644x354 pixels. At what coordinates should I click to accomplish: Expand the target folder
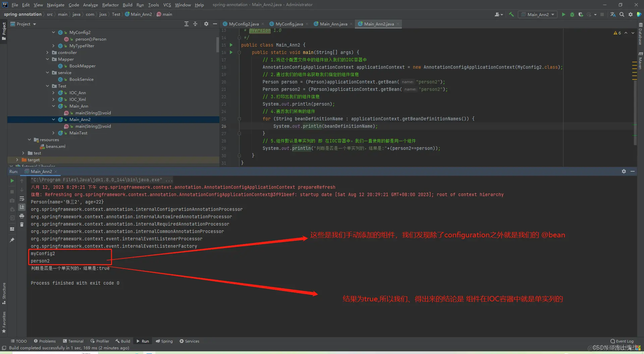click(x=17, y=160)
